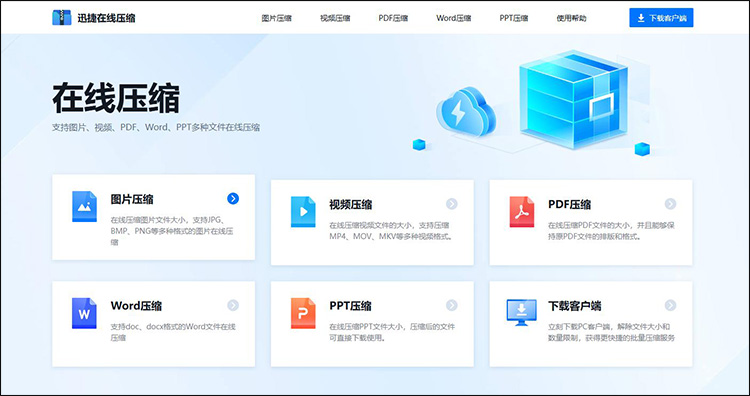Open PPT压缩 in the top navigation
The image size is (750, 396).
pyautogui.click(x=514, y=18)
